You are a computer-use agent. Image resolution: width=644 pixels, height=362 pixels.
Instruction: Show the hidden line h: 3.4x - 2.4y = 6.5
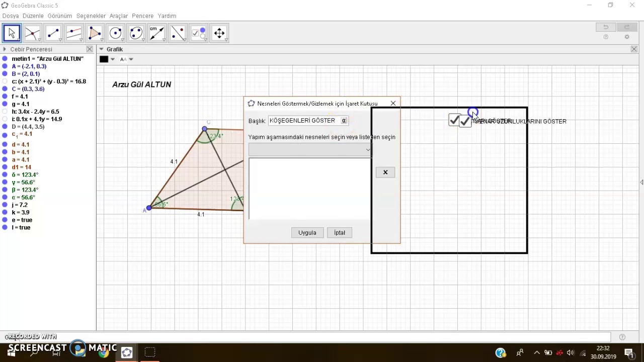click(x=5, y=112)
